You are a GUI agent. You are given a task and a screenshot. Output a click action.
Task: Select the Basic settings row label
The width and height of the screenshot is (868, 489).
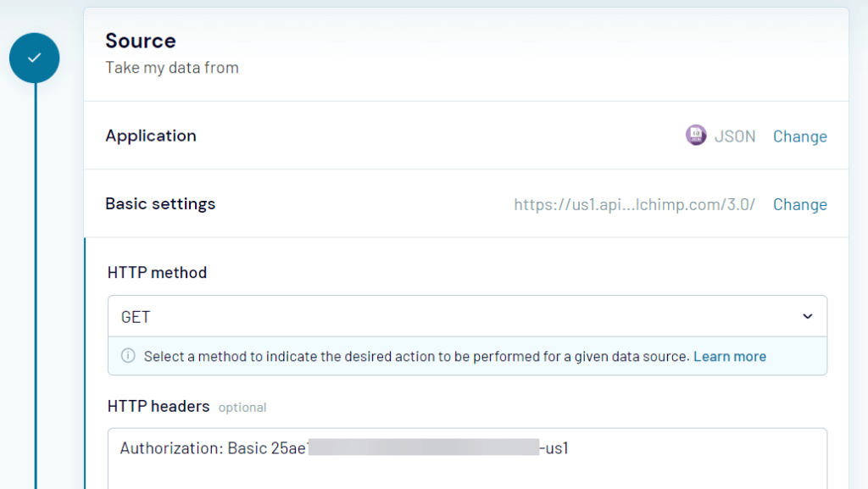point(160,203)
